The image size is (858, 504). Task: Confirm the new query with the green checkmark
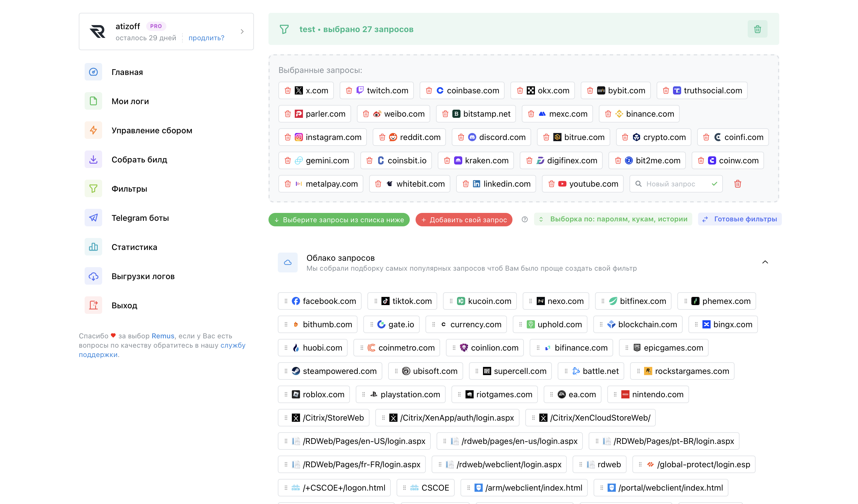pos(714,184)
